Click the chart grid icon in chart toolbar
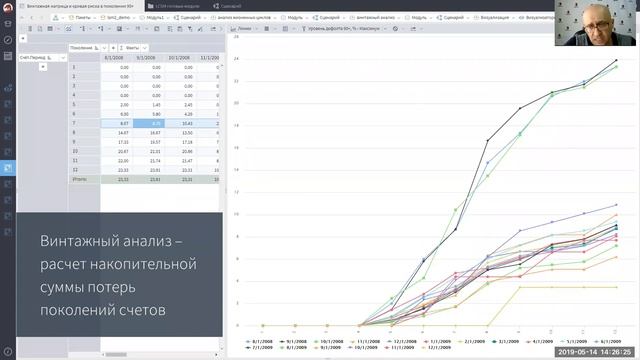 point(267,29)
